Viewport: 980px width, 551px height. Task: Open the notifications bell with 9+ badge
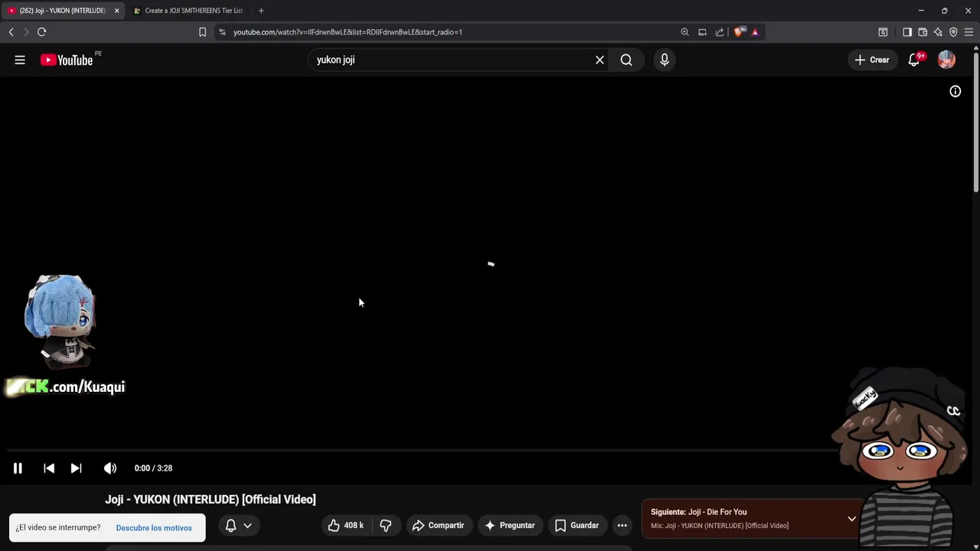[x=914, y=60]
